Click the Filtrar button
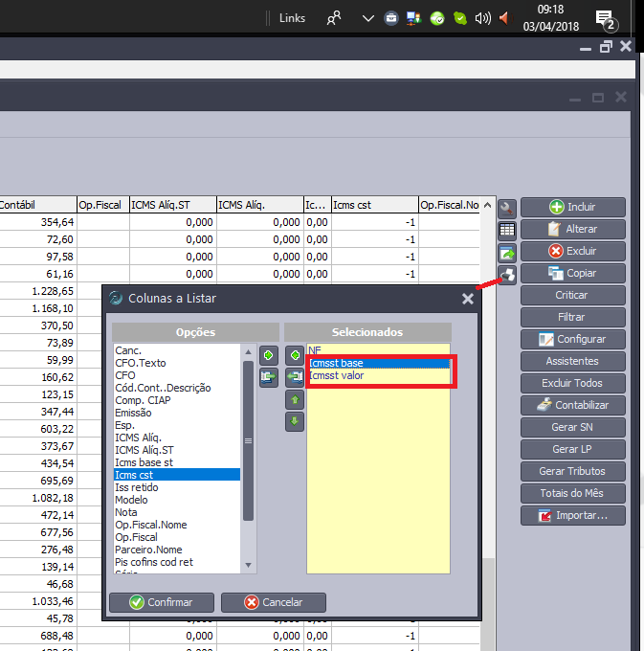Viewport: 644px width, 651px height. tap(572, 317)
